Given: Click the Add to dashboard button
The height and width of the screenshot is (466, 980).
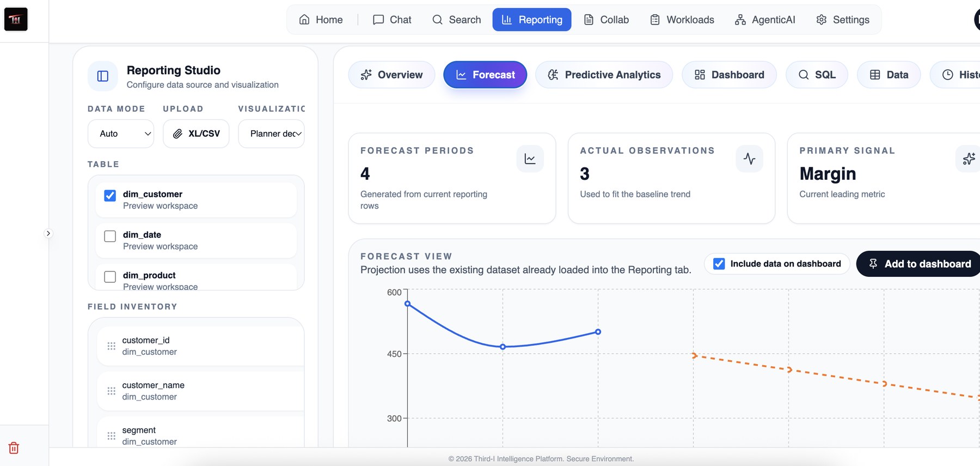Looking at the screenshot, I should pos(918,264).
